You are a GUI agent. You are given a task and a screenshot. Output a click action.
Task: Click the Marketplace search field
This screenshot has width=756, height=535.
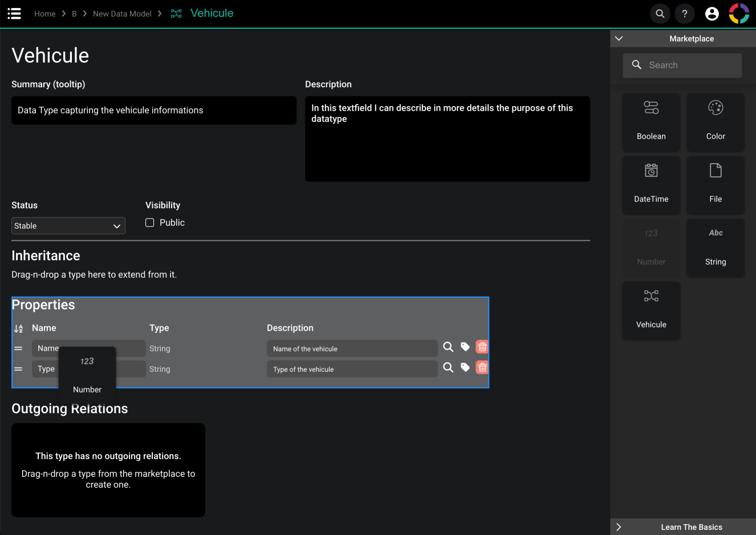coord(682,66)
